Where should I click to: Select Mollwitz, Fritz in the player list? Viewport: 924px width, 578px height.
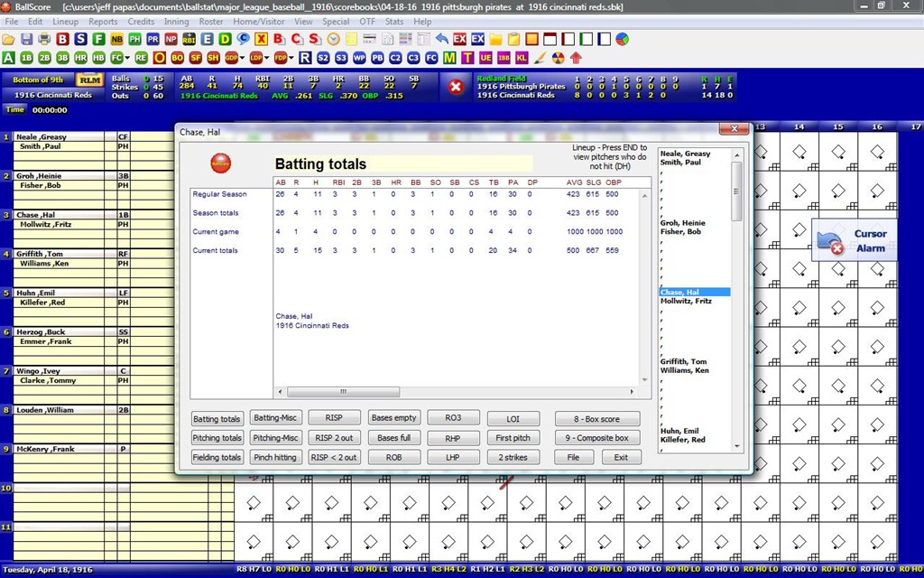point(686,301)
